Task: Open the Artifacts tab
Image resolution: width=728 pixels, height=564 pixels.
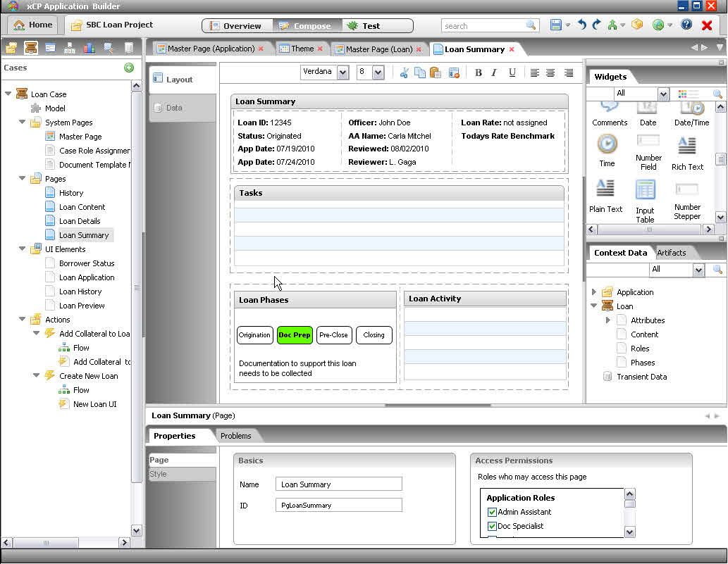Action: [x=672, y=253]
